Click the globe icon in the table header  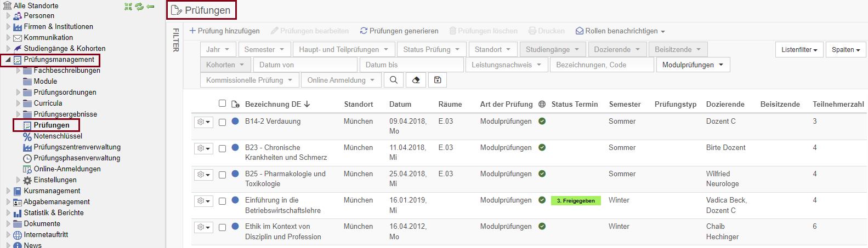[542, 104]
